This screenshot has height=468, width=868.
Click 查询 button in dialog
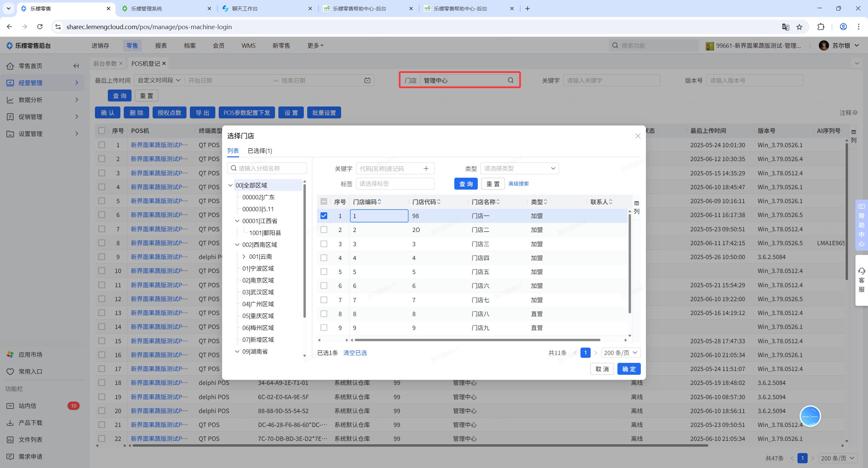[x=466, y=184]
